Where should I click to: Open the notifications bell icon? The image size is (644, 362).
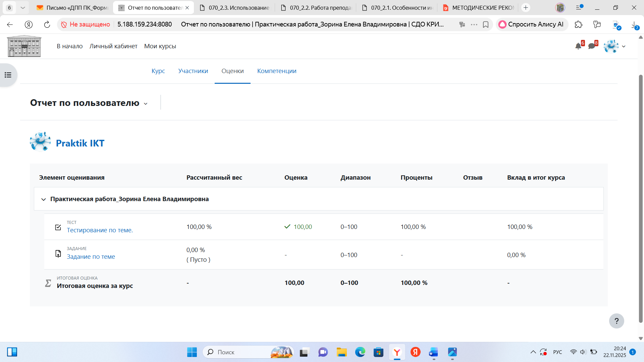point(578,46)
